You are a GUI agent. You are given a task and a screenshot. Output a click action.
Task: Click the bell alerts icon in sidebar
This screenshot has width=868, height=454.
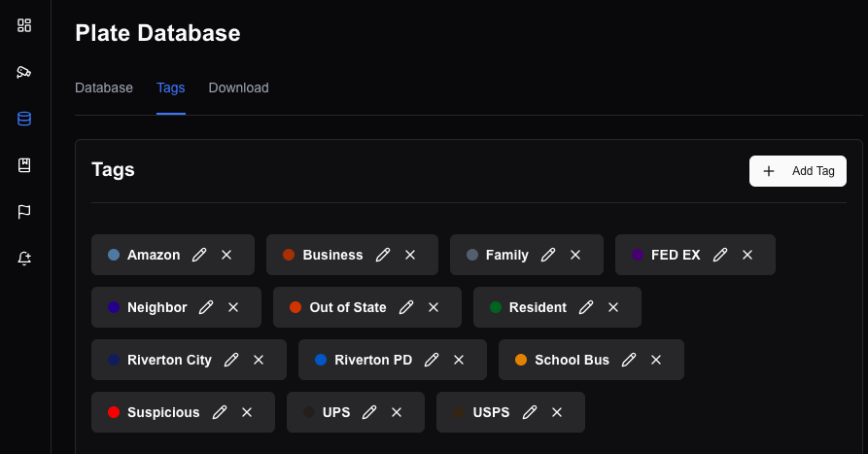click(x=24, y=259)
